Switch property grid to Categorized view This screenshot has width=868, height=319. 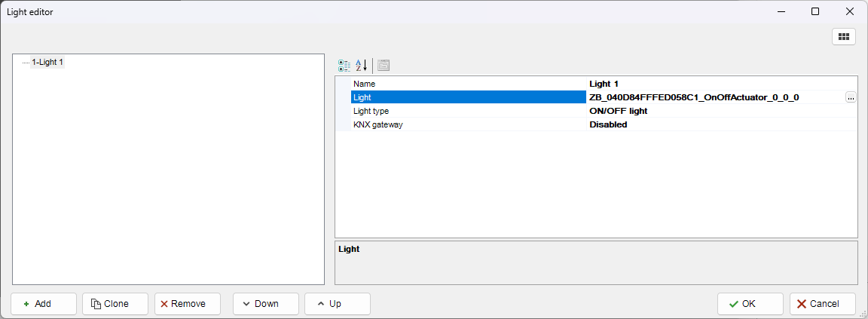click(344, 66)
